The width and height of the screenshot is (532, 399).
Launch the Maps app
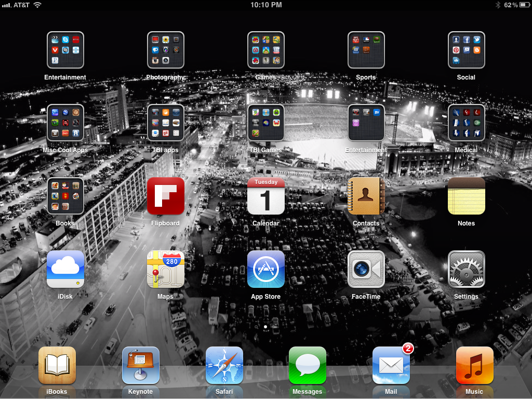[166, 270]
